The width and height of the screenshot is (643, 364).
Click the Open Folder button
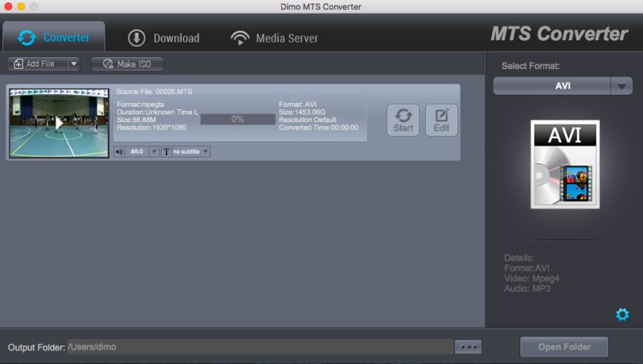coord(564,347)
